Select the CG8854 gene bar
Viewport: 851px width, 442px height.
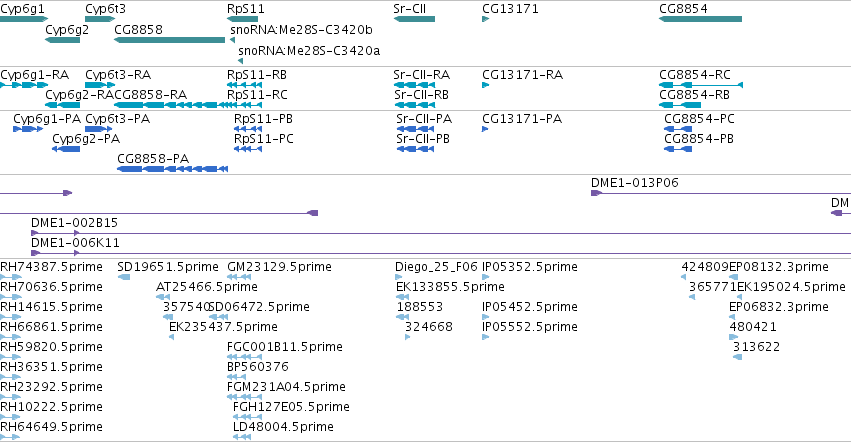(x=700, y=19)
